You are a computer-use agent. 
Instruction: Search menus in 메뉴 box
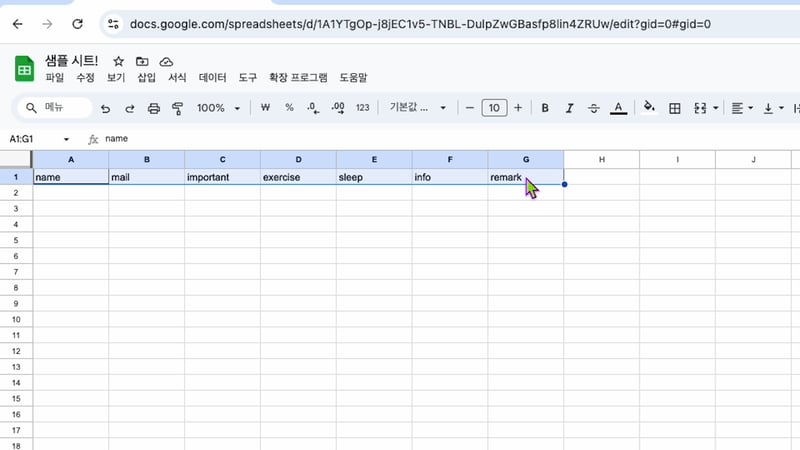tap(54, 107)
